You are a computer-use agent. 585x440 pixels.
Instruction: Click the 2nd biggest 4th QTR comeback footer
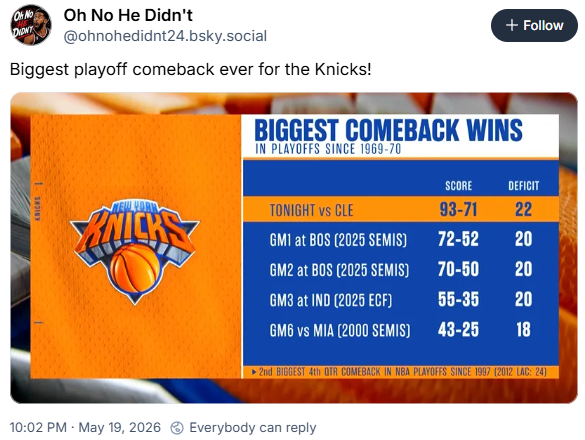point(401,372)
